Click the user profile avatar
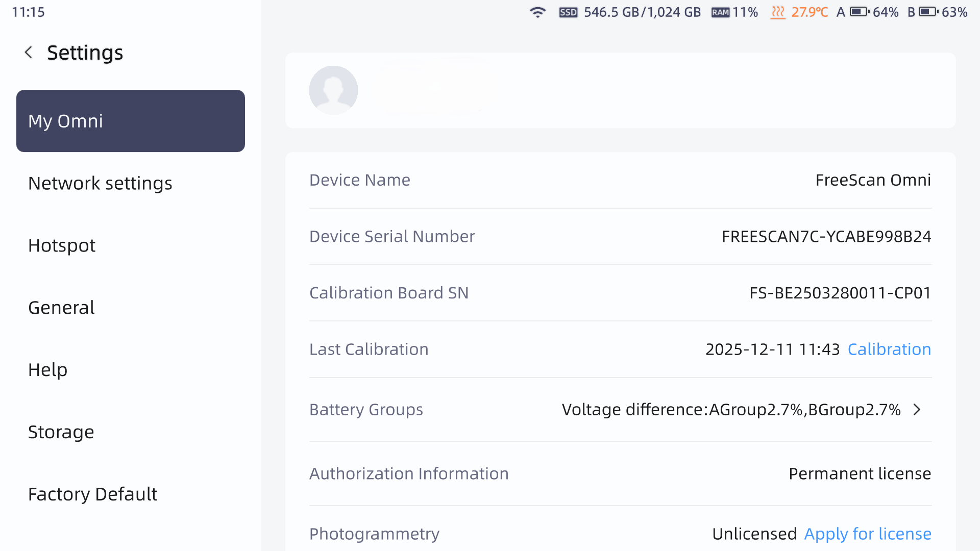This screenshot has height=551, width=980. pyautogui.click(x=333, y=90)
